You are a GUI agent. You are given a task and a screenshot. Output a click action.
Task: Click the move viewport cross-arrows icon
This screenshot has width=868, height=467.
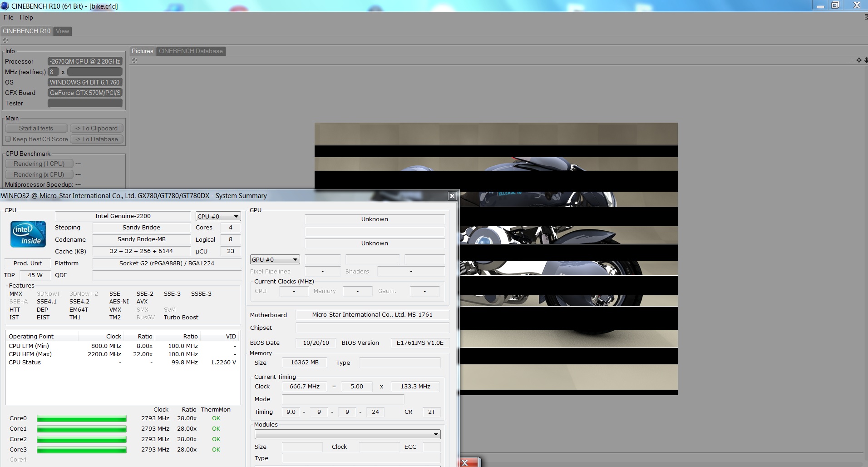(859, 60)
